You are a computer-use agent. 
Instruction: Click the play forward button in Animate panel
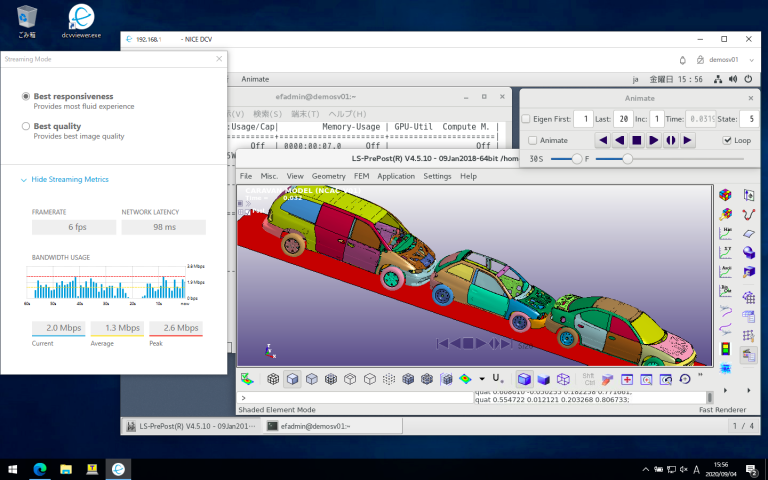point(653,141)
